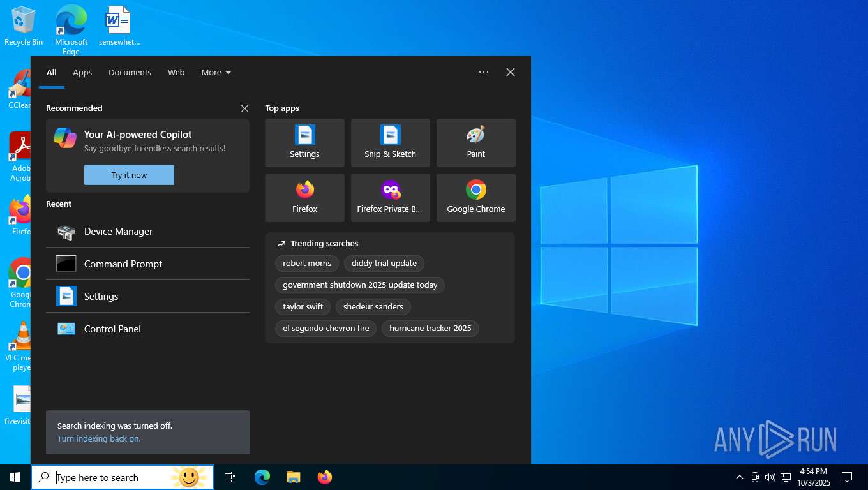Search trending topic diddy trial update

click(384, 264)
